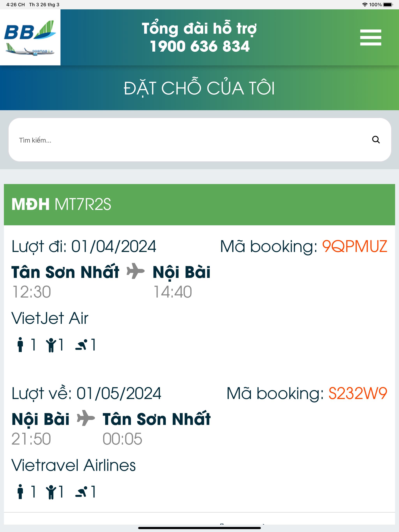This screenshot has height=532, width=399.
Task: Tap the adult passenger icon on return flight
Action: click(20, 492)
